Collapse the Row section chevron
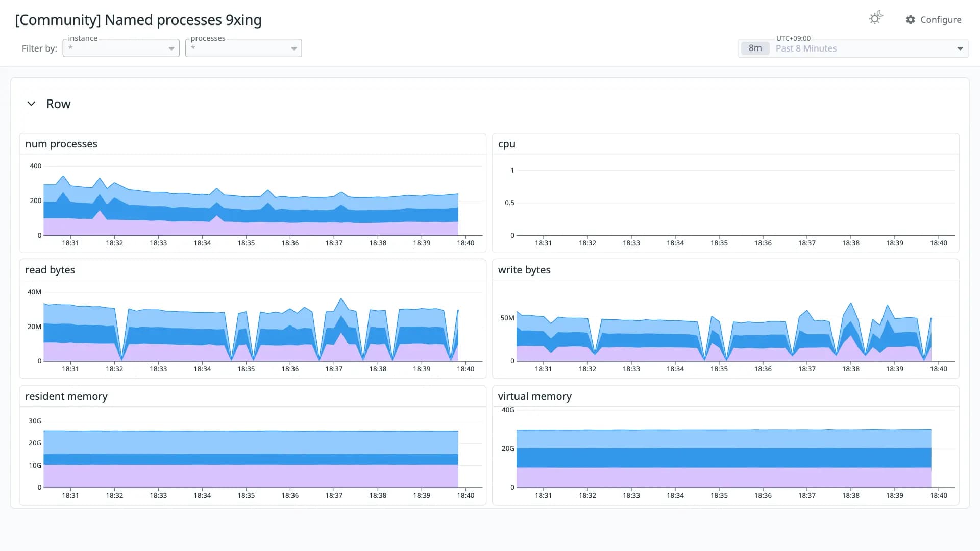The width and height of the screenshot is (980, 551). click(31, 104)
